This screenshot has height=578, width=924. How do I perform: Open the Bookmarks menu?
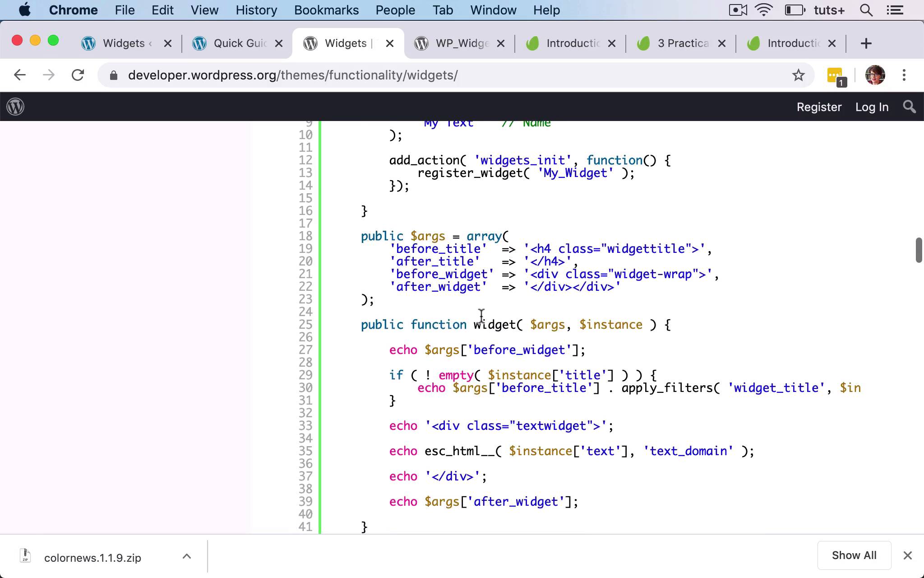(326, 9)
